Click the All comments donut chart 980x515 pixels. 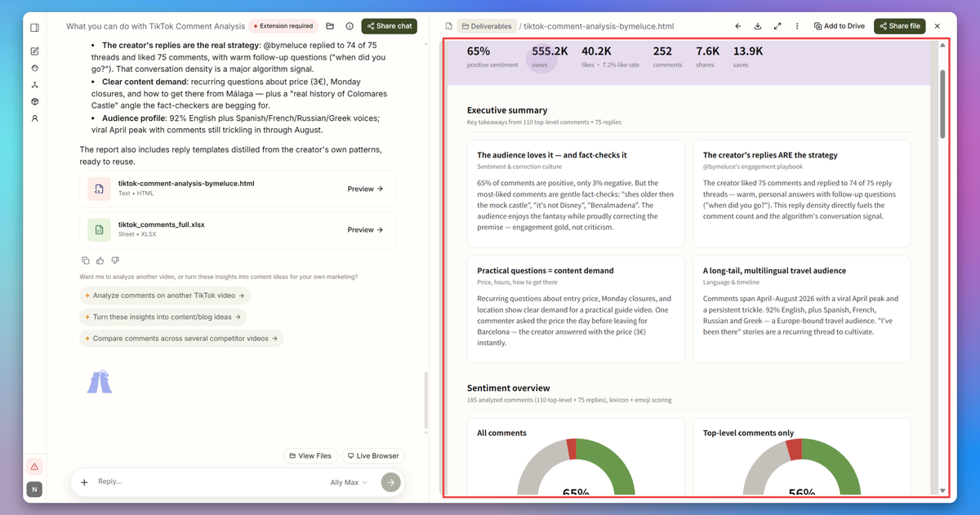point(576,467)
